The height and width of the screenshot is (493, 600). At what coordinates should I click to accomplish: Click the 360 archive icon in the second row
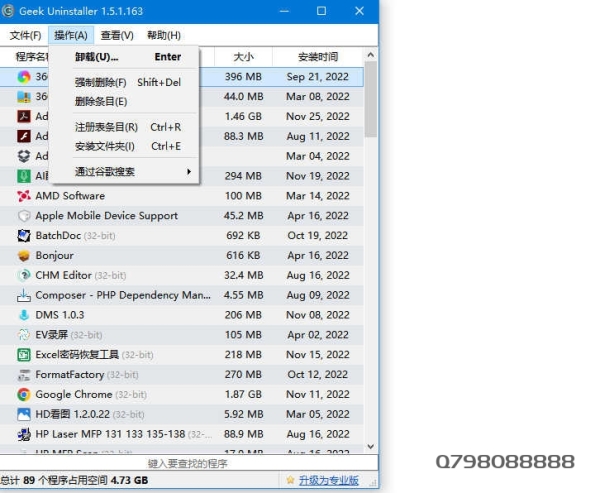pyautogui.click(x=24, y=96)
